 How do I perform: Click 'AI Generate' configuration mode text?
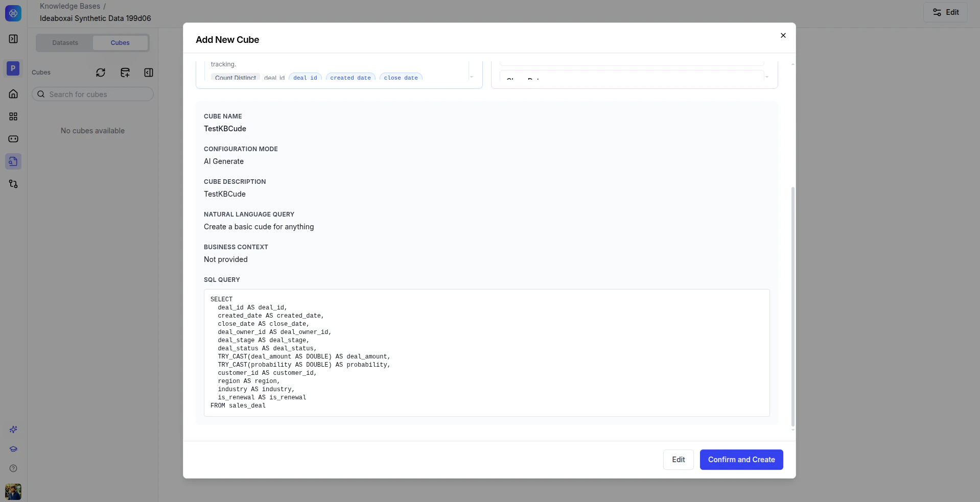[x=224, y=161]
